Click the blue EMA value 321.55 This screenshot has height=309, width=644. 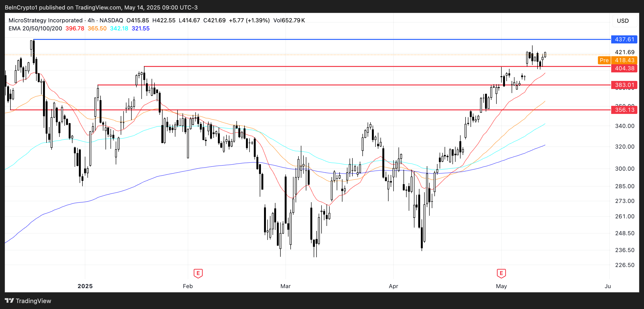click(140, 28)
